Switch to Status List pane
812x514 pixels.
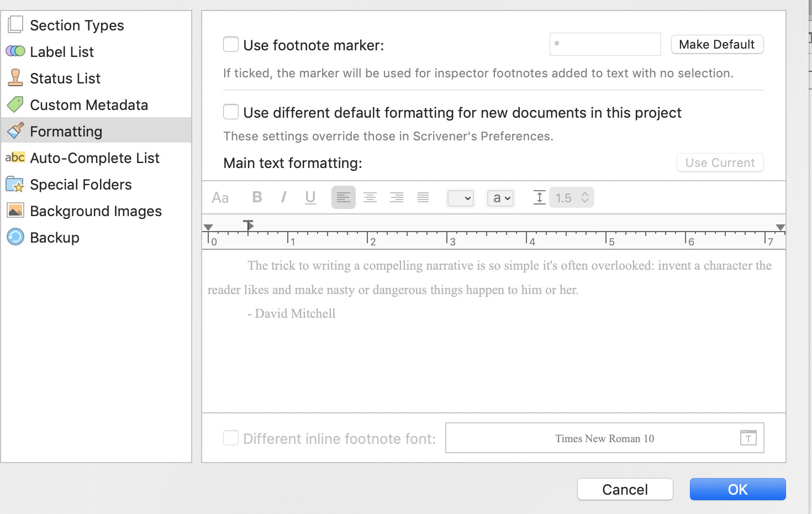point(65,78)
